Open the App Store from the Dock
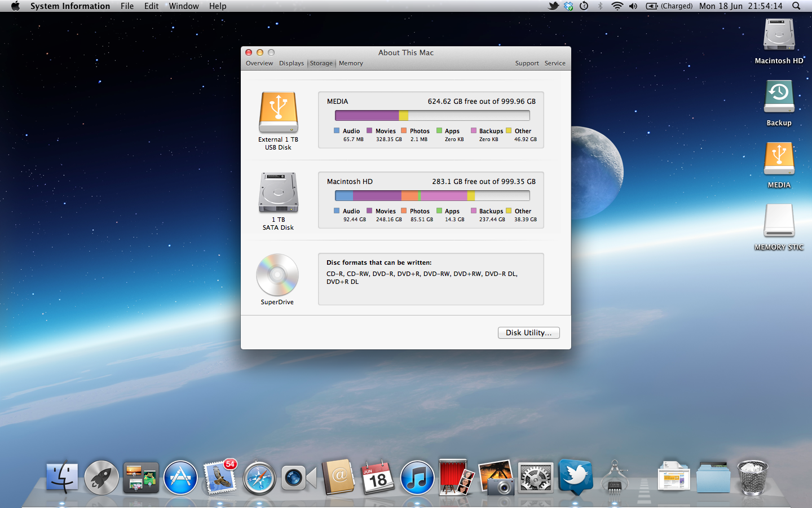 [x=180, y=478]
